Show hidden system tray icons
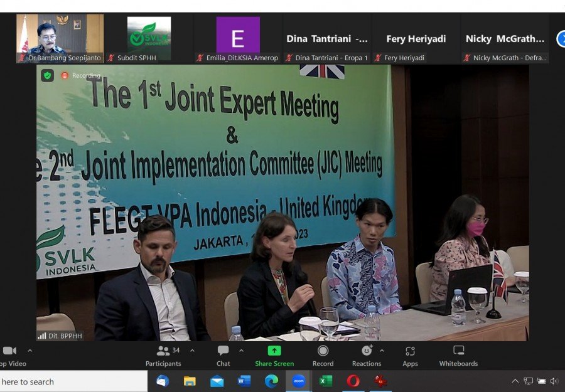Image resolution: width=565 pixels, height=392 pixels. pos(515,381)
